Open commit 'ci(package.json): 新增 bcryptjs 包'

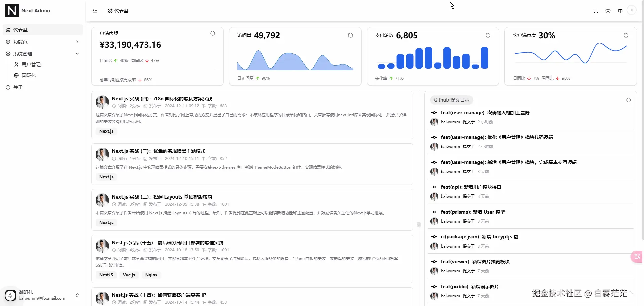(479, 237)
